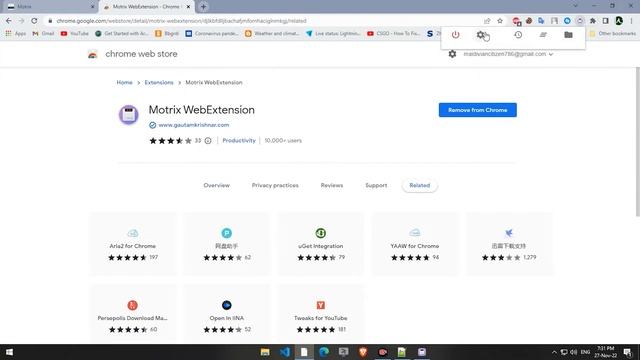Screen dimensions: 640x360
Task: Go to Extensions breadcrumb link
Action: coord(159,82)
